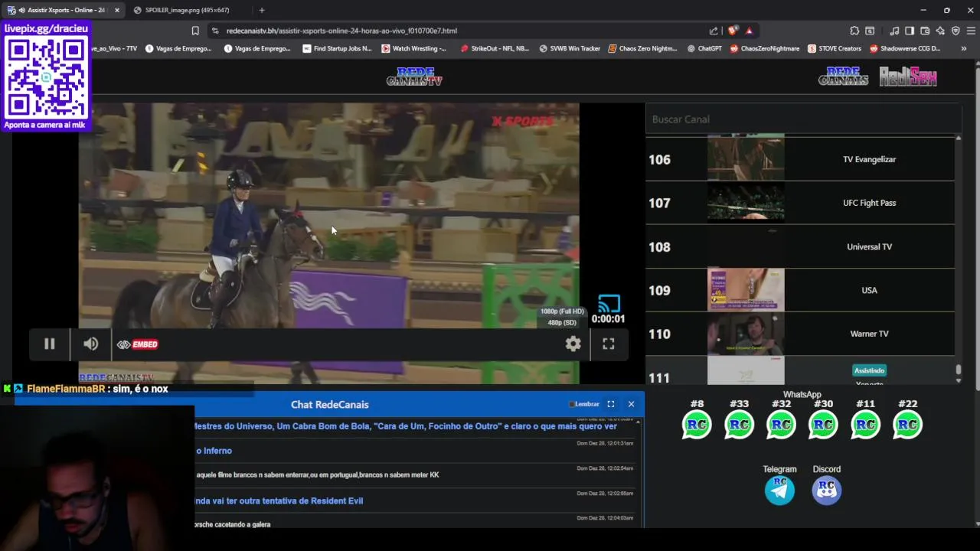The width and height of the screenshot is (980, 551).
Task: Open the browser hamburger menu
Action: [x=971, y=31]
